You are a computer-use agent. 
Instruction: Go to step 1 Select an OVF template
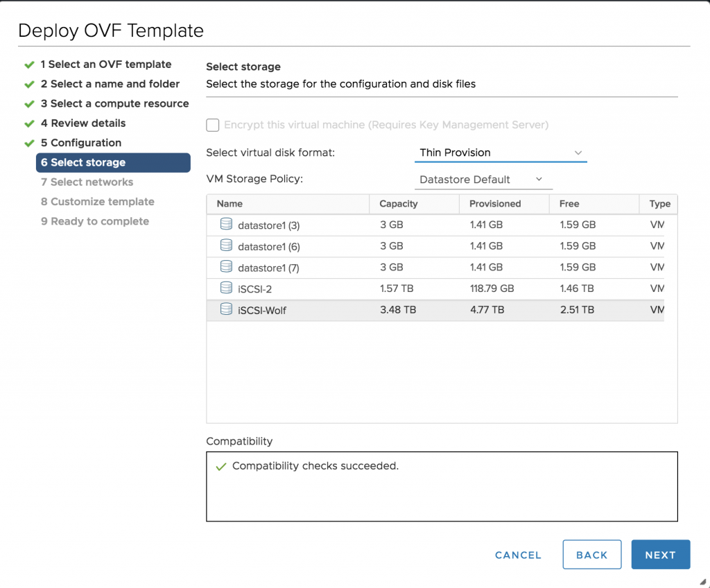pos(106,64)
